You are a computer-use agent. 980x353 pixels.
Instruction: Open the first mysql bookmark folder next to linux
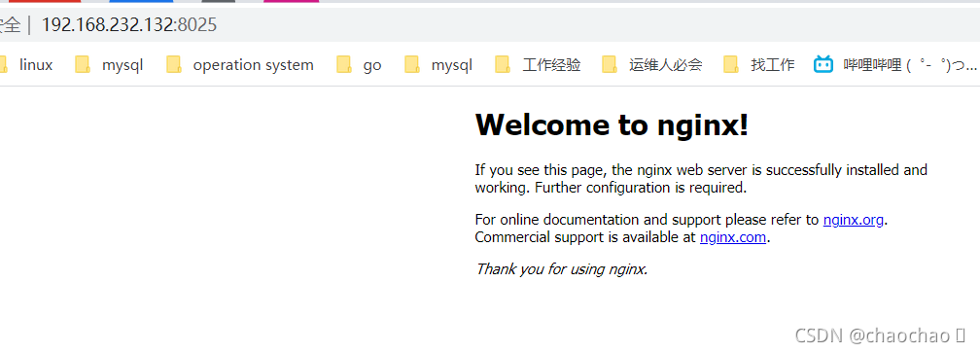coord(109,64)
